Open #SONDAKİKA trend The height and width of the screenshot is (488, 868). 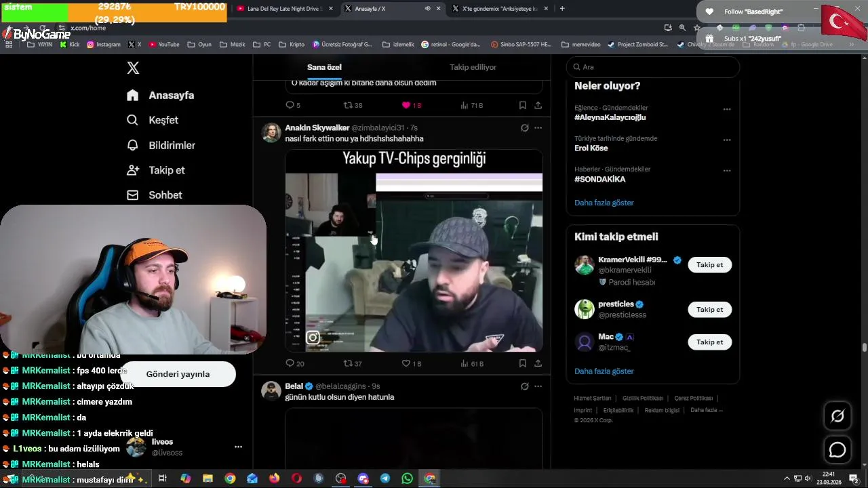(599, 179)
